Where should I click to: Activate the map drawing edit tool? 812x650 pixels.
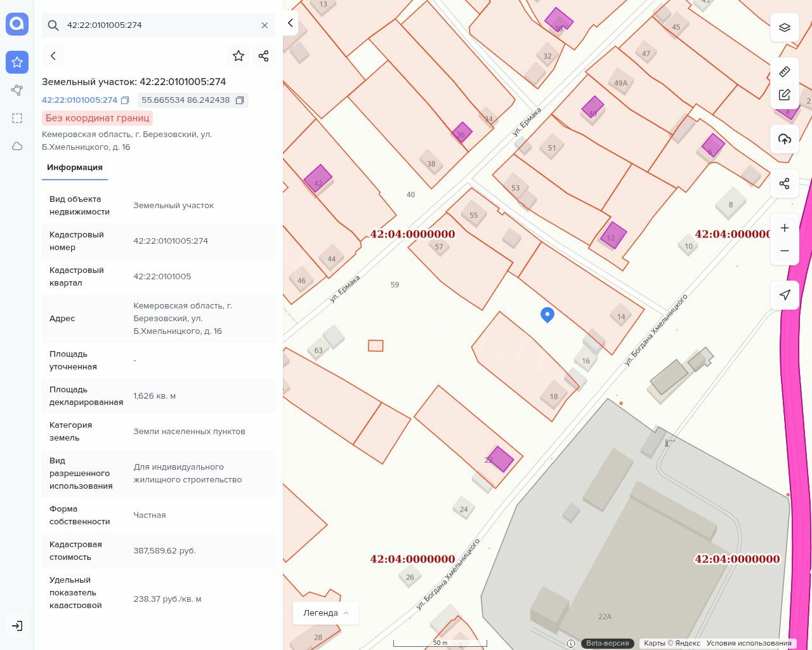tap(785, 95)
